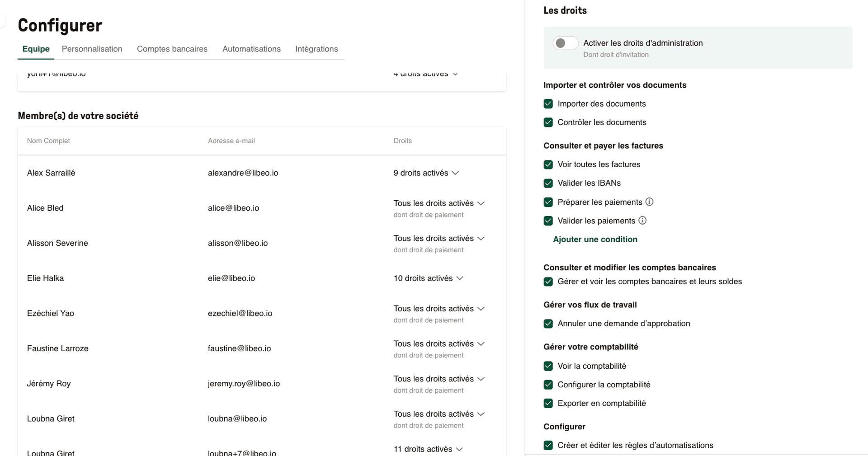868x456 pixels.
Task: Click email faustine@libeo.io
Action: (x=239, y=348)
